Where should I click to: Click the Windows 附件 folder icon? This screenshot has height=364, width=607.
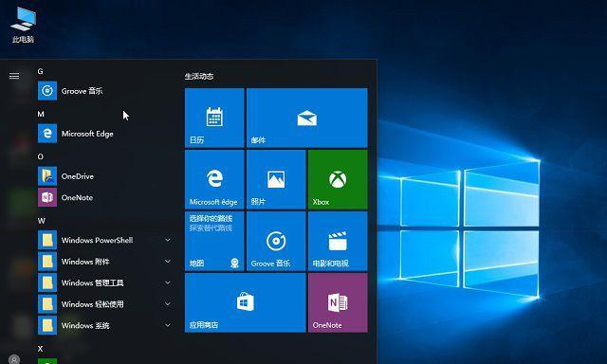click(x=47, y=261)
